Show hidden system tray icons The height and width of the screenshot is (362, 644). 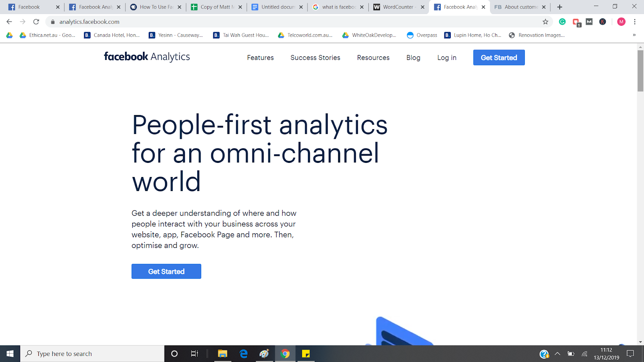[557, 354]
